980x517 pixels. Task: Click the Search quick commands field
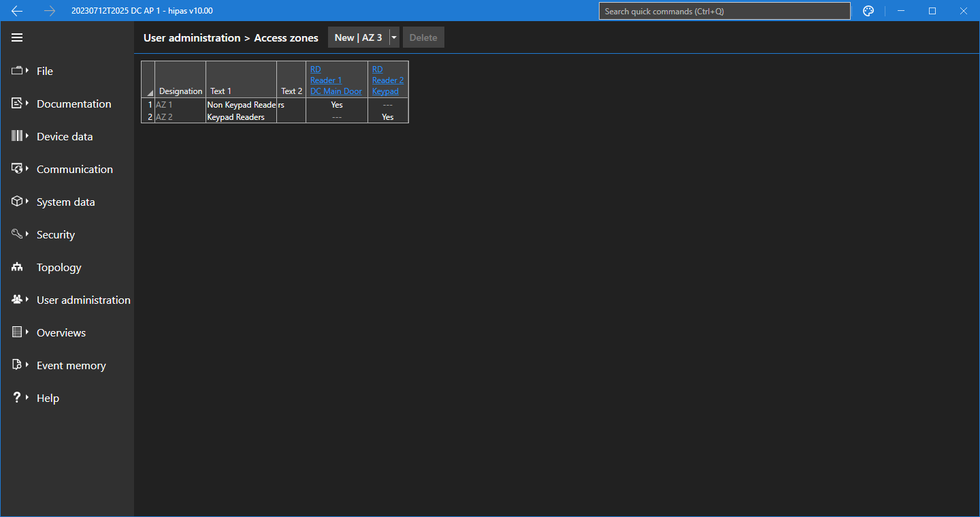[724, 11]
